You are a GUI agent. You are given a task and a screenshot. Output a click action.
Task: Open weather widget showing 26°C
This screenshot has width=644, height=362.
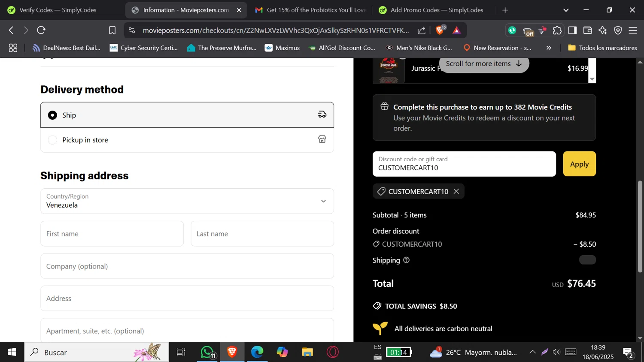(x=474, y=352)
